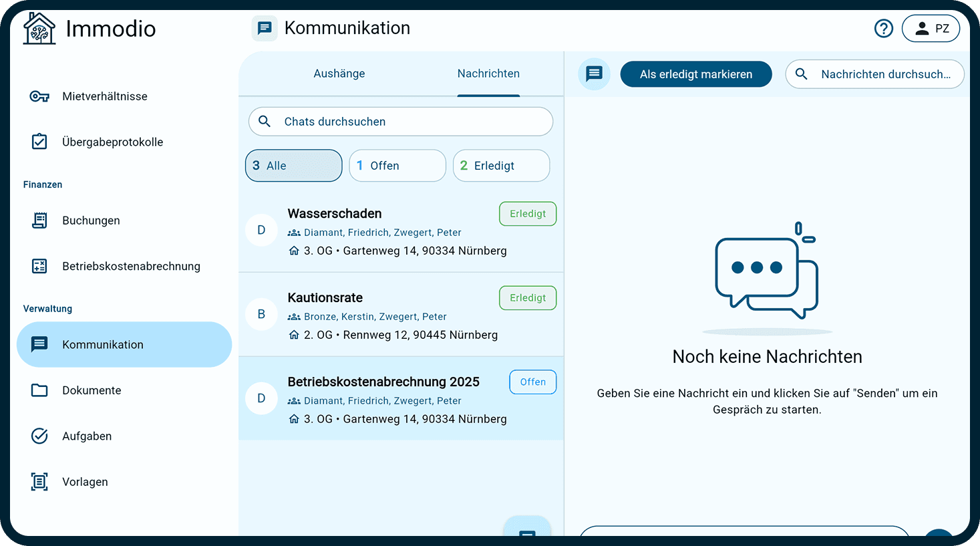Focus the Nachrichten durchsuchen search field

[x=875, y=74]
